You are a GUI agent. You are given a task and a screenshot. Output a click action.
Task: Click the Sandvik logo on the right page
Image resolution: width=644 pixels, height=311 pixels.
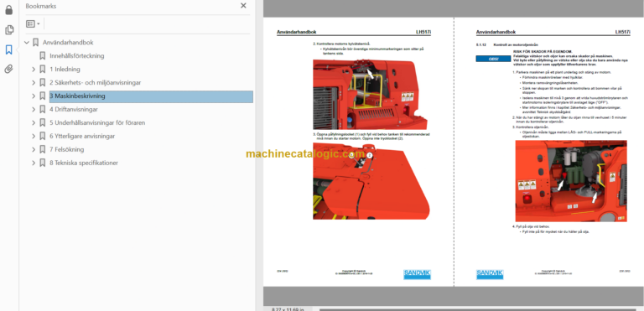[490, 274]
